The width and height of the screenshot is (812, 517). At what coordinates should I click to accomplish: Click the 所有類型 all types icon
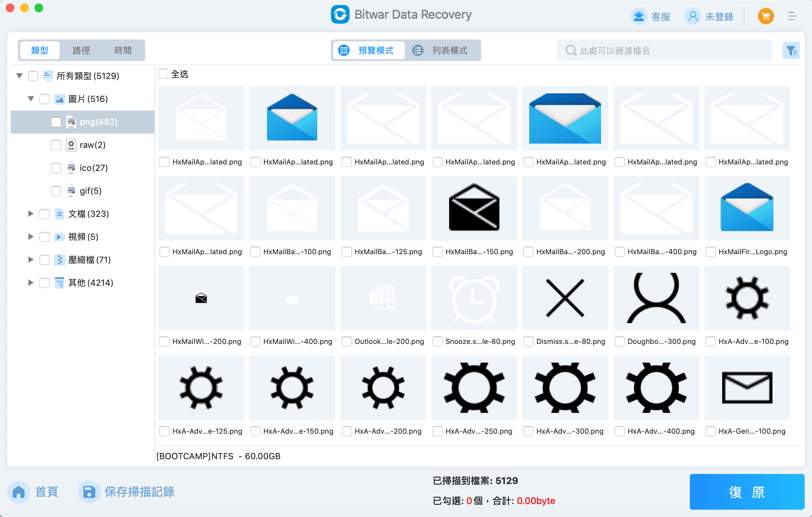(48, 76)
